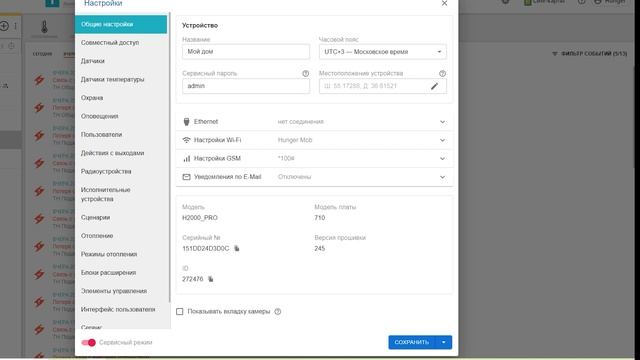Click the Hunger Mob Wi-Fi value

(x=295, y=140)
